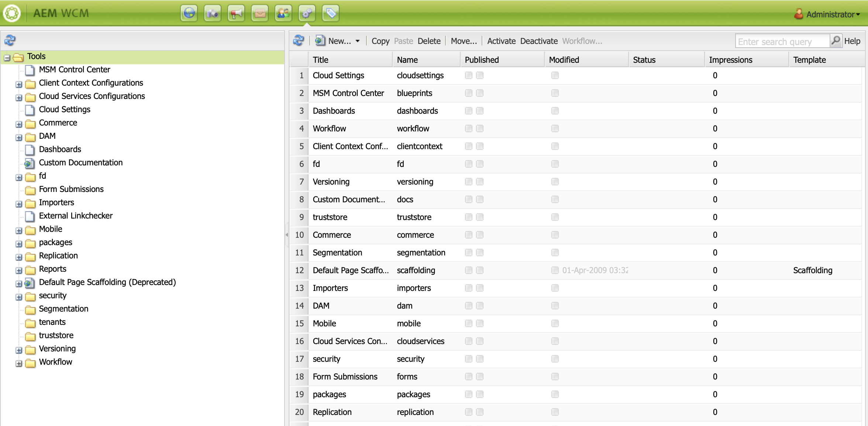Toggle Modified checkbox for Cloud Settings row
The image size is (868, 426).
555,75
